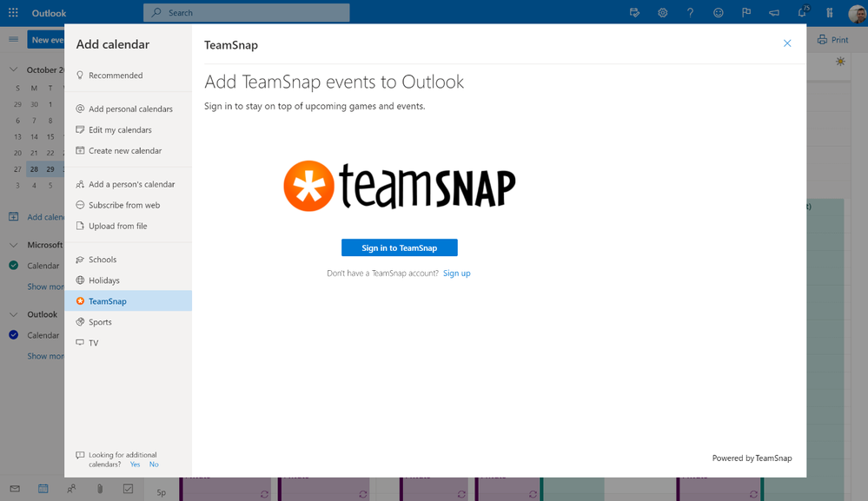Toggle the blue Calendar checkbox under Outlook
Screen dimensions: 868x501
click(x=14, y=335)
